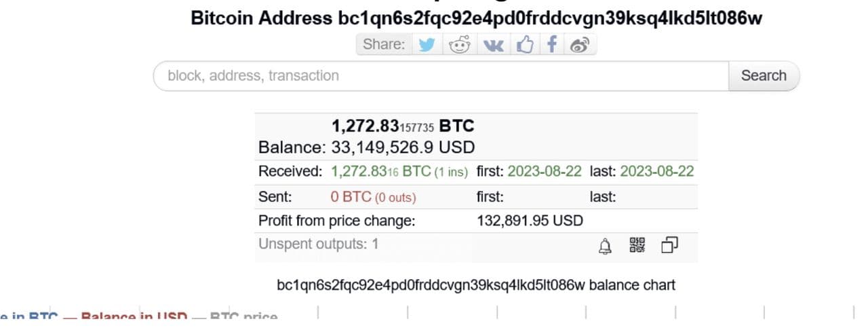Click the sent 0 BTC (0 outs) link

click(x=373, y=198)
